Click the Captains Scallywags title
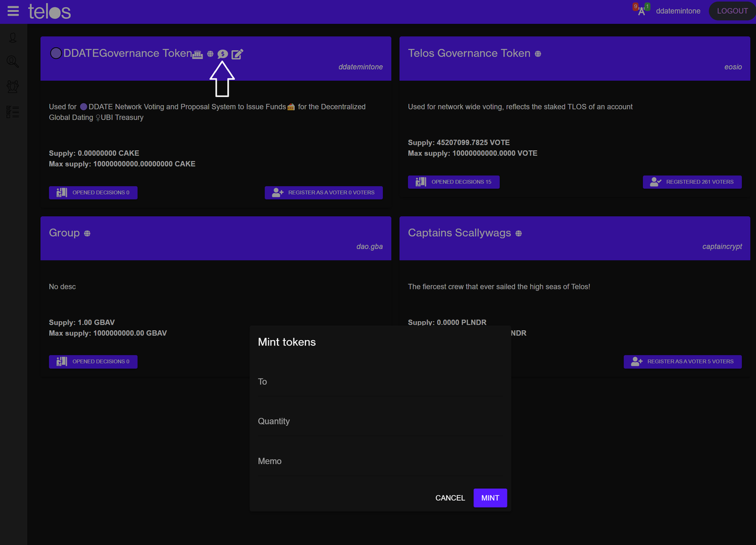 [460, 233]
